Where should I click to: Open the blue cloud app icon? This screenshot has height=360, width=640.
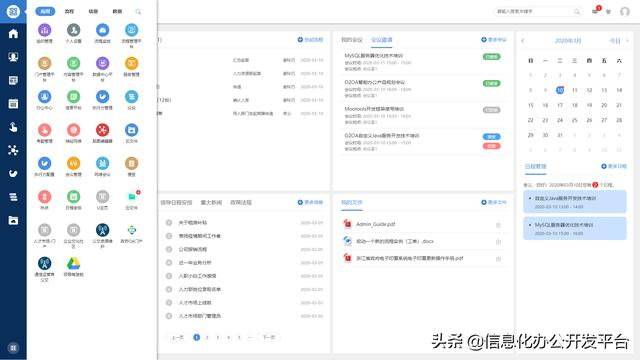coord(102,30)
